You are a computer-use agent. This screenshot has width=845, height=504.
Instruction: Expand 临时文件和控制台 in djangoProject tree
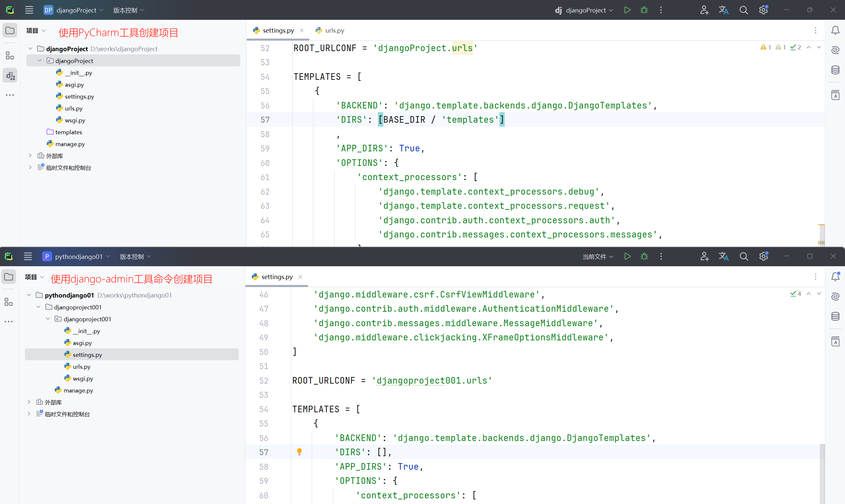click(30, 168)
